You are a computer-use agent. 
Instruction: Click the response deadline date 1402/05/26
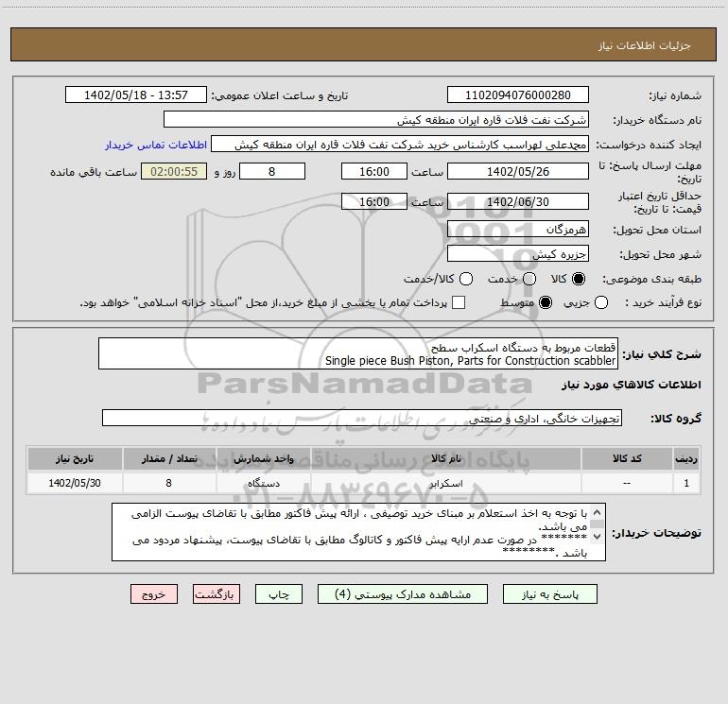coord(518,171)
